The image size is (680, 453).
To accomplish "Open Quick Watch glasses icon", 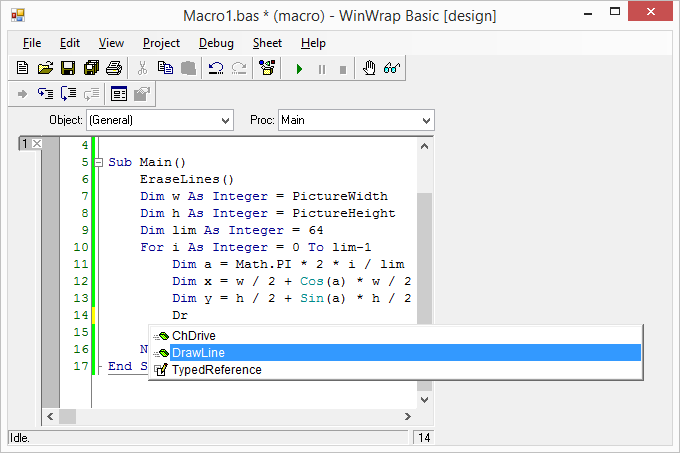I will point(392,68).
